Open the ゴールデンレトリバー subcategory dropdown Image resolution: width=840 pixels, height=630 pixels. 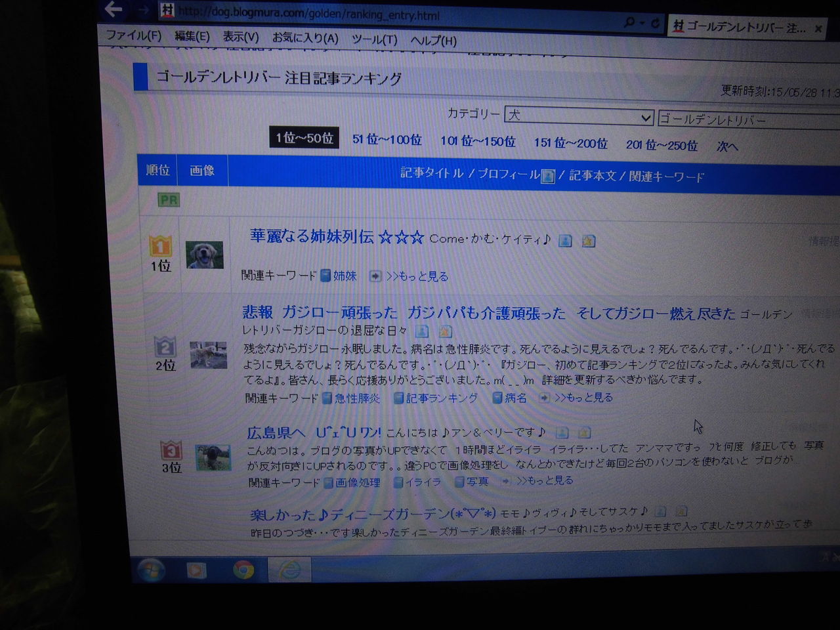(x=748, y=119)
